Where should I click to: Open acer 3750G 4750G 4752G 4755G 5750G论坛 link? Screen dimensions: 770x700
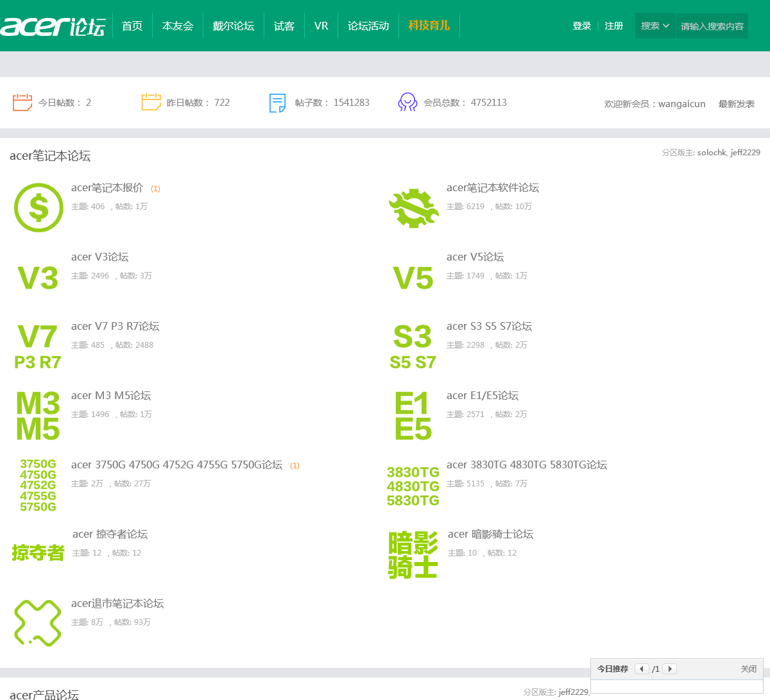pyautogui.click(x=177, y=465)
